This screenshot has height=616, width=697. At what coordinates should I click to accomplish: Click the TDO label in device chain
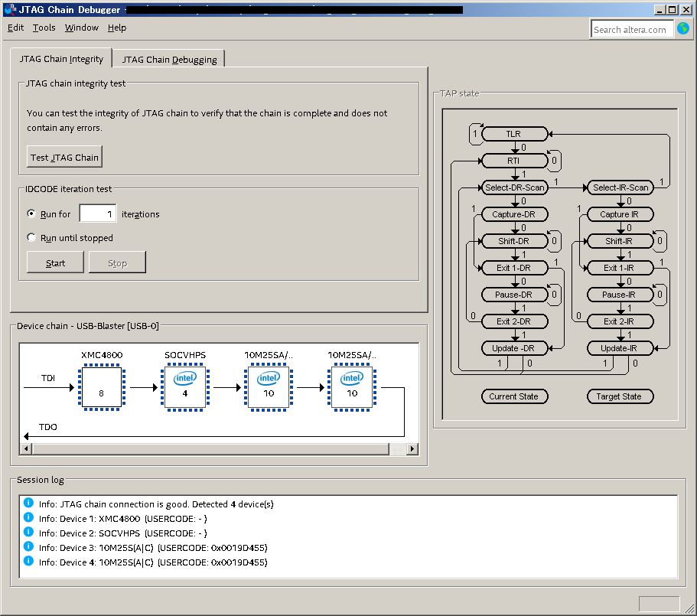(x=48, y=427)
